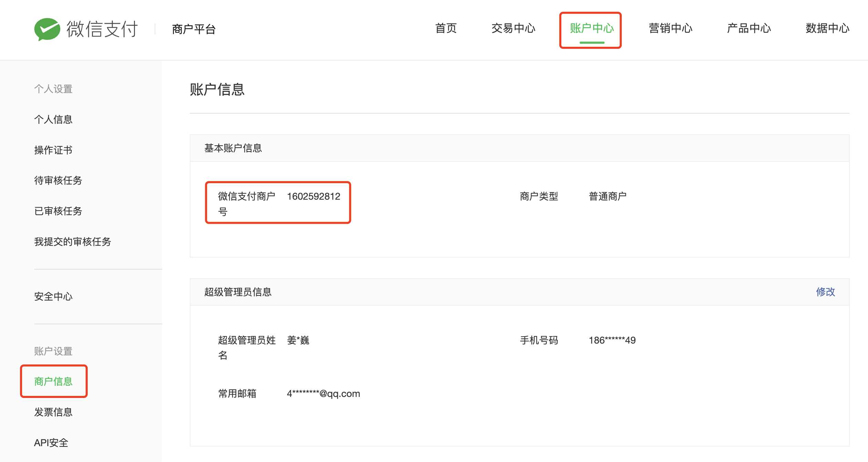Click the 超级管理员信息 section header
The width and height of the screenshot is (868, 462).
point(238,292)
